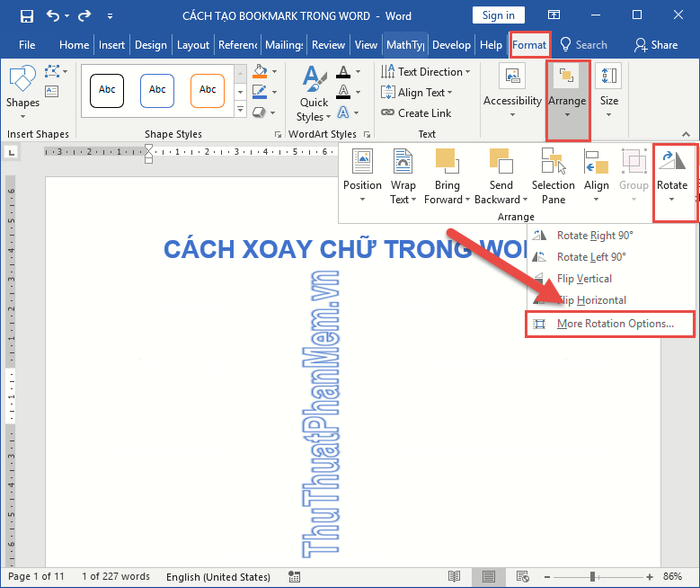Apply the black outlined Abc shape style
The image size is (700, 588).
[x=107, y=91]
